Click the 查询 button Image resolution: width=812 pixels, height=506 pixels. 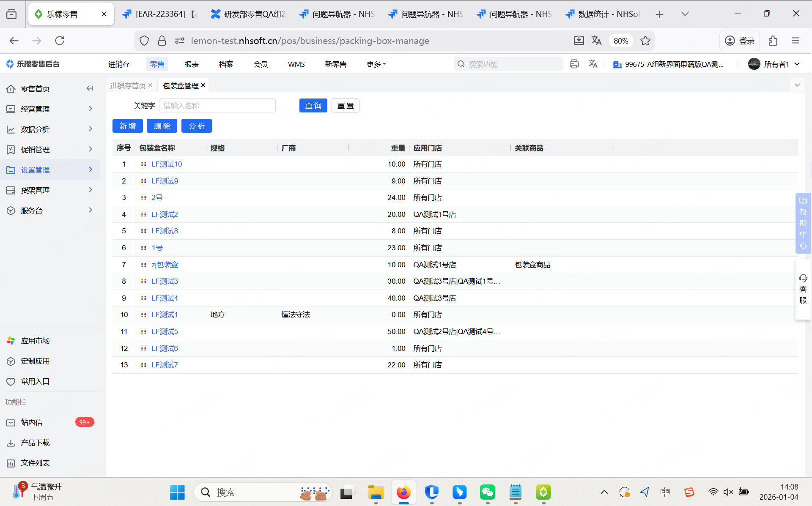click(x=313, y=105)
